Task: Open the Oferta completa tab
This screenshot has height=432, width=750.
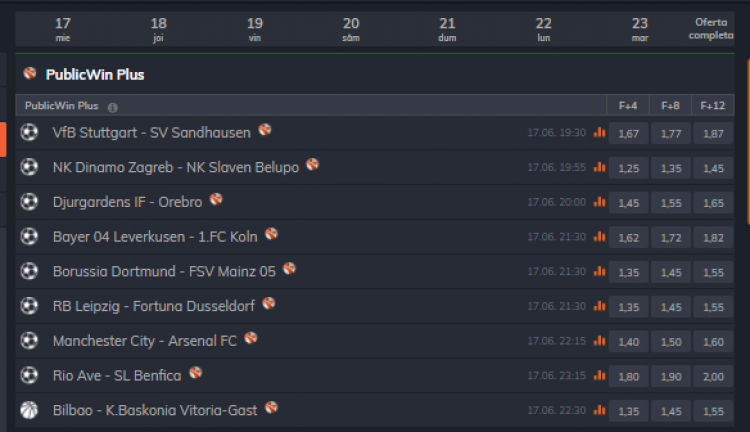Action: click(x=711, y=28)
